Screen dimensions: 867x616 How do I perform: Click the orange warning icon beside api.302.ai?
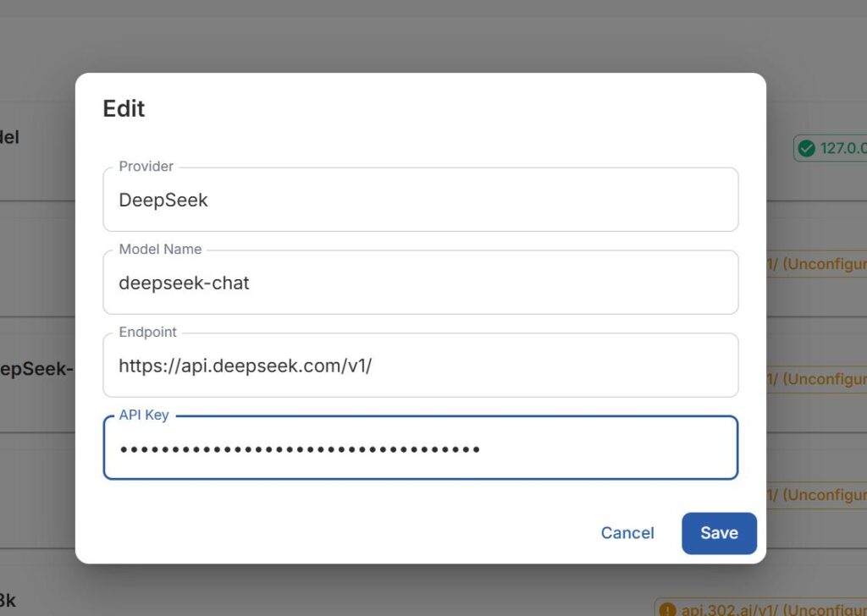tap(667, 609)
